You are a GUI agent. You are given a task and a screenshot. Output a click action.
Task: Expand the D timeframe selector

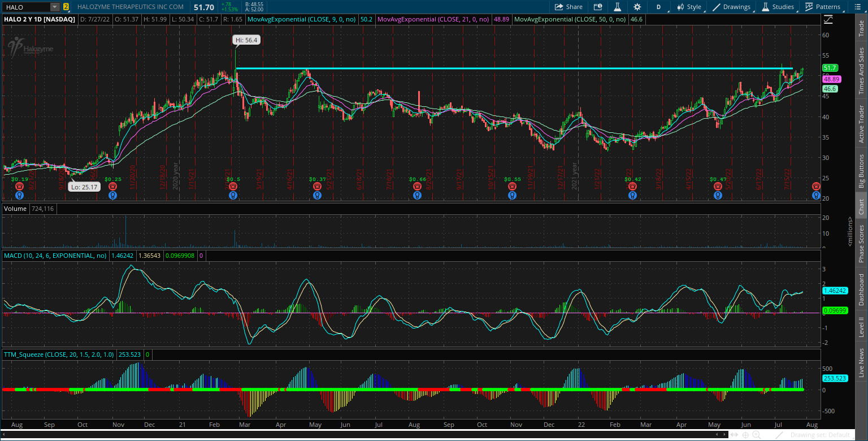pyautogui.click(x=658, y=7)
